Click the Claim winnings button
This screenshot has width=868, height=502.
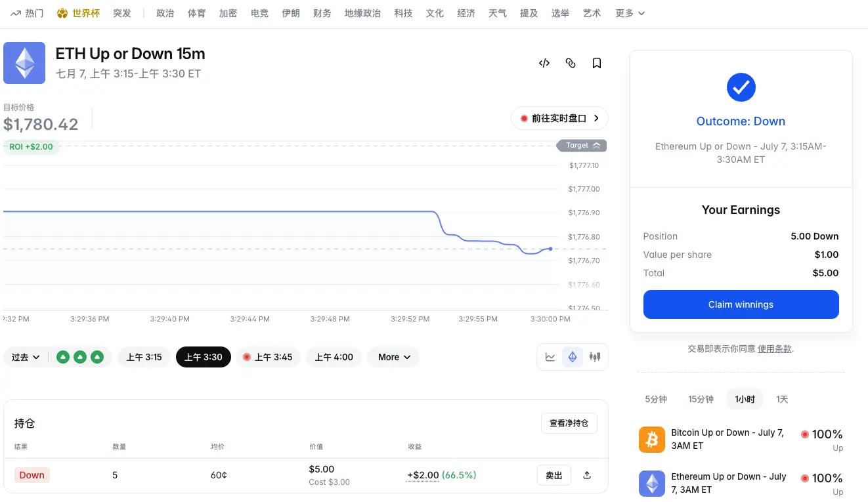coord(741,304)
